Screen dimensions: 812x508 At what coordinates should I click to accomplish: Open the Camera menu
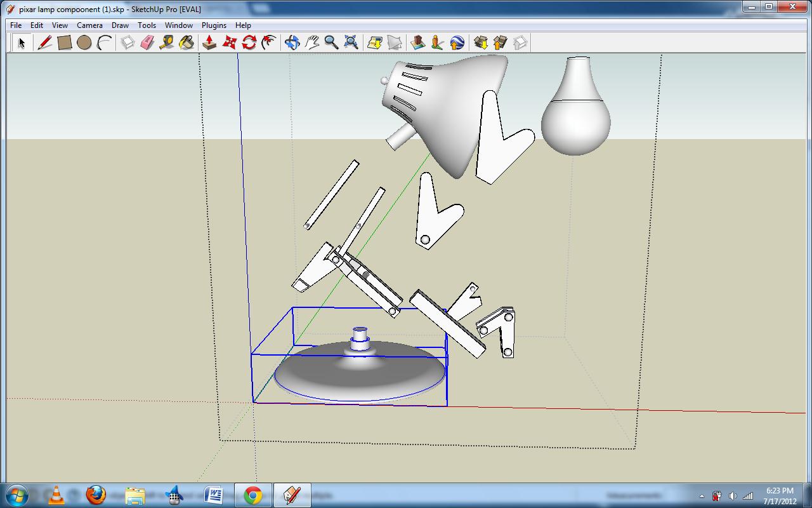point(89,25)
